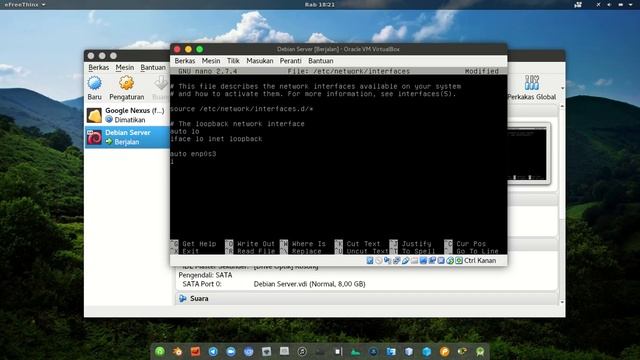The image size is (640, 360).
Task: Click the audio indicator icon in VM status bar
Action: click(x=387, y=260)
